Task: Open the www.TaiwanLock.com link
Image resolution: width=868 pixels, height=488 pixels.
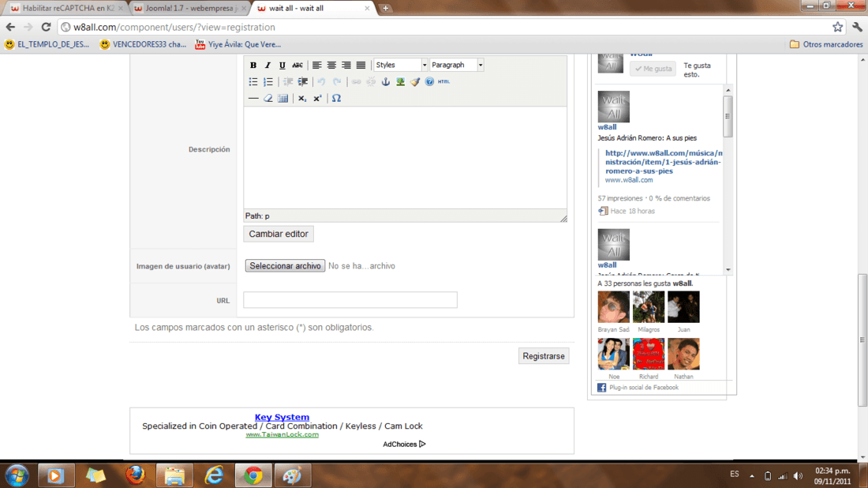Action: [282, 435]
